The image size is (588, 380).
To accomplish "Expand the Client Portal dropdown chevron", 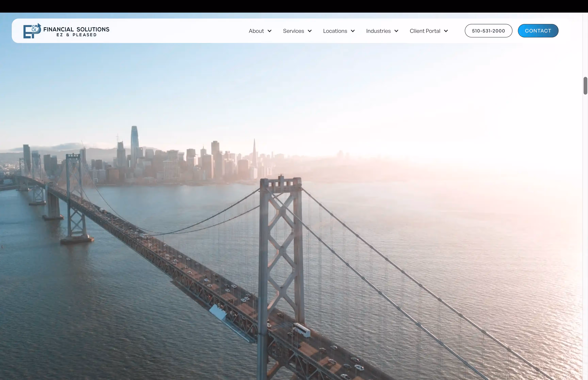I will point(446,31).
